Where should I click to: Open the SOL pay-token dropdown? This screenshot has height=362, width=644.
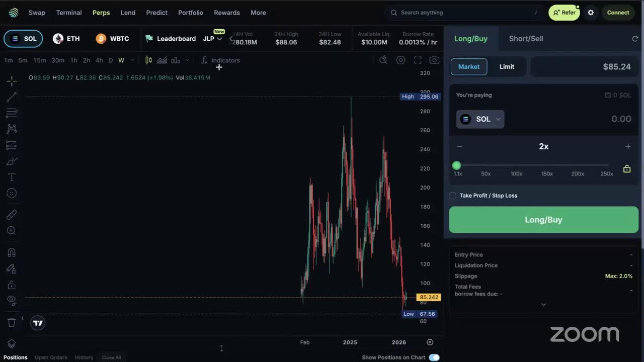click(x=480, y=119)
